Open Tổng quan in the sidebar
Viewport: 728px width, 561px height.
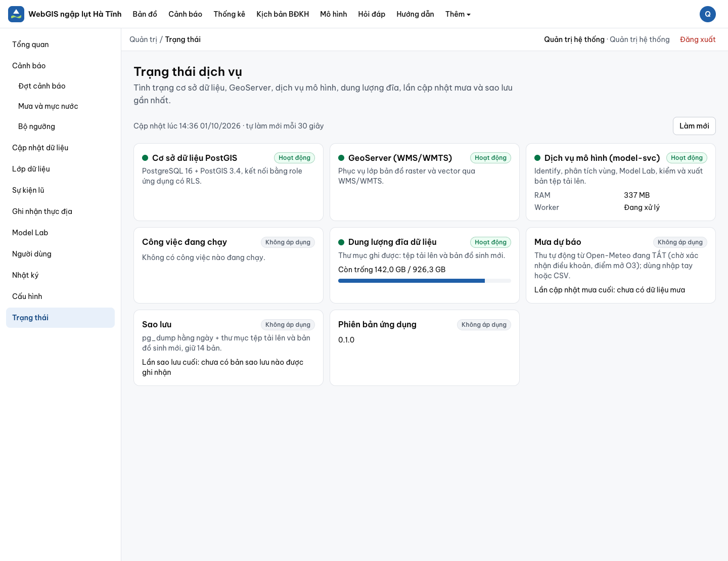[61, 45]
